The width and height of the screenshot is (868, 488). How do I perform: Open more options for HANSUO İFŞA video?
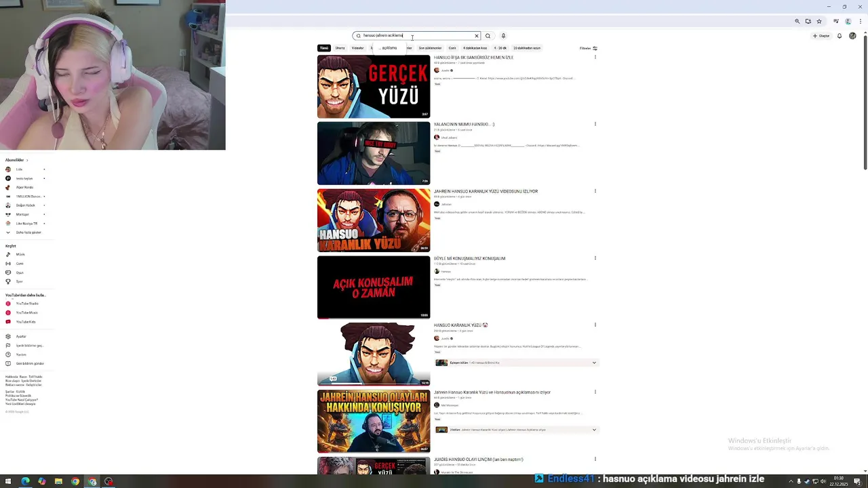click(x=595, y=58)
